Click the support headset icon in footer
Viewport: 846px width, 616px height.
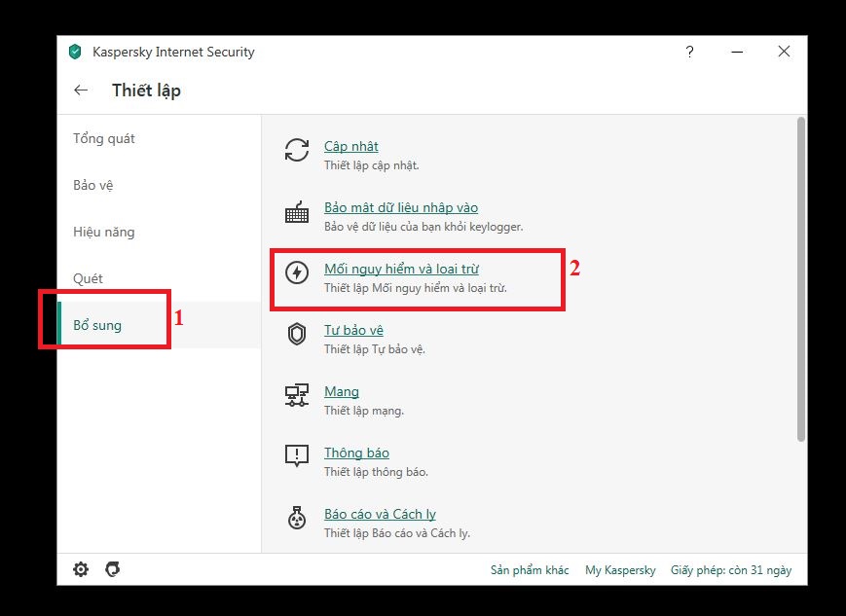coord(113,569)
